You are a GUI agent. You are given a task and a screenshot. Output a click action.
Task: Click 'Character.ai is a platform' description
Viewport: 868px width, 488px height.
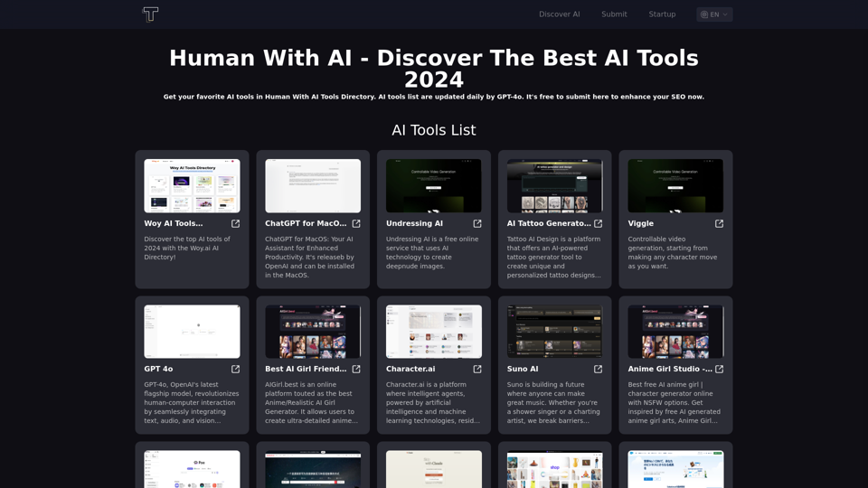click(x=433, y=402)
